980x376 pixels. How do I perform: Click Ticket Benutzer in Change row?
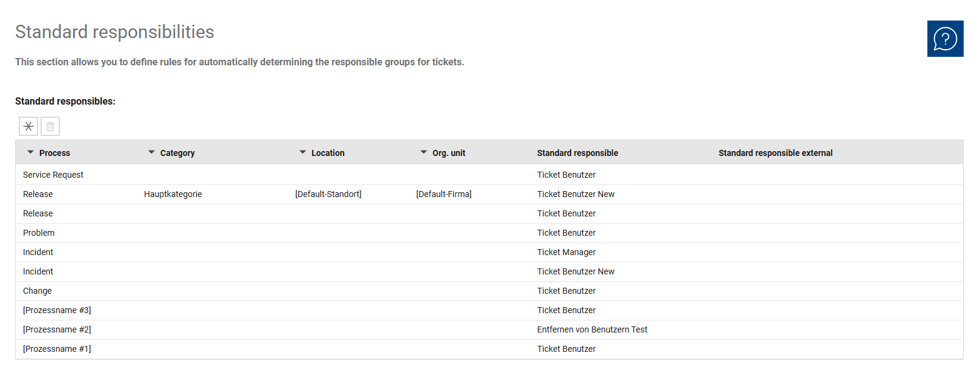tap(566, 291)
